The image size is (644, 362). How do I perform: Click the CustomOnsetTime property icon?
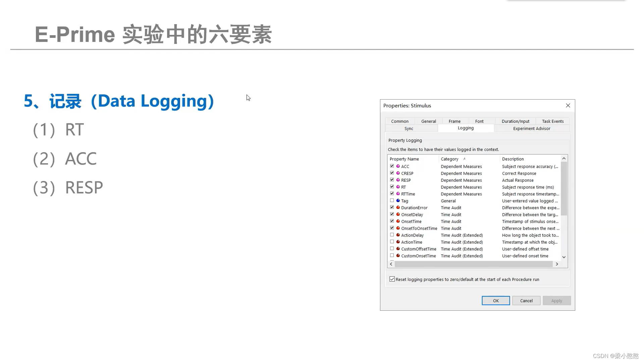398,256
